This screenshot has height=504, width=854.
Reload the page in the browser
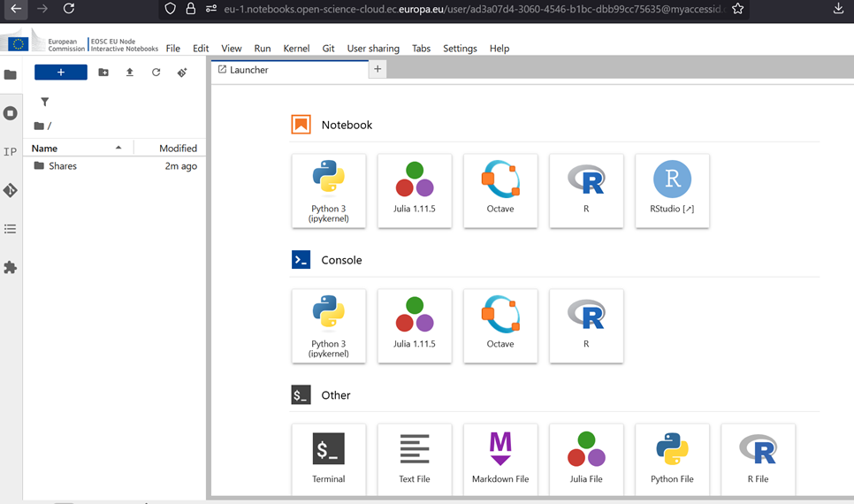(69, 9)
